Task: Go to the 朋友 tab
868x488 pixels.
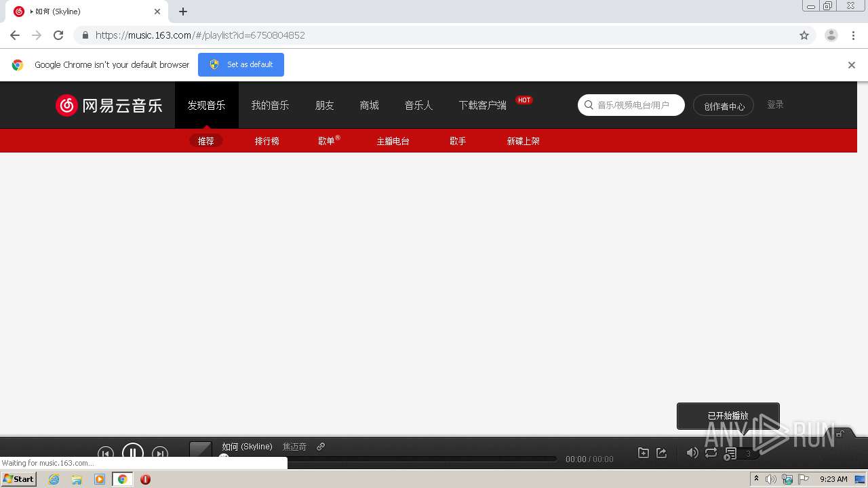Action: [325, 105]
